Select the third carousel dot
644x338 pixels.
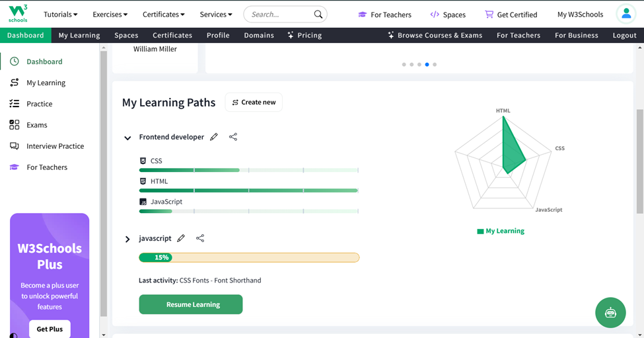[419, 65]
